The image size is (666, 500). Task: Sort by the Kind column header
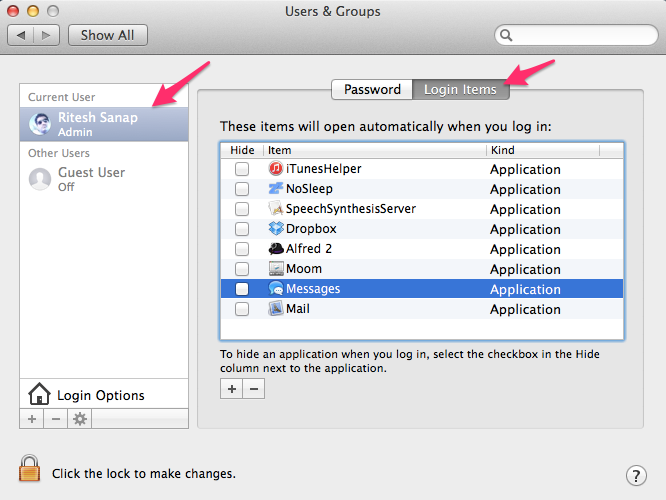(x=543, y=150)
